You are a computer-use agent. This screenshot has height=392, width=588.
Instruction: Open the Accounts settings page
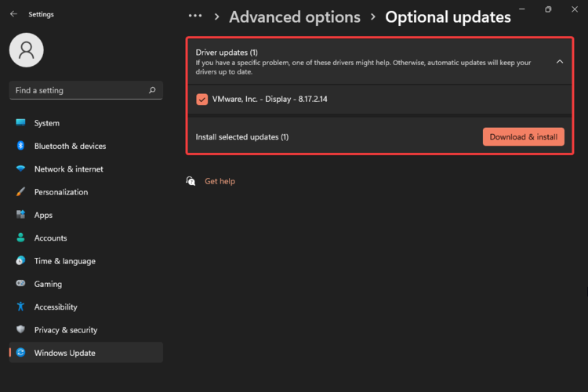click(50, 238)
